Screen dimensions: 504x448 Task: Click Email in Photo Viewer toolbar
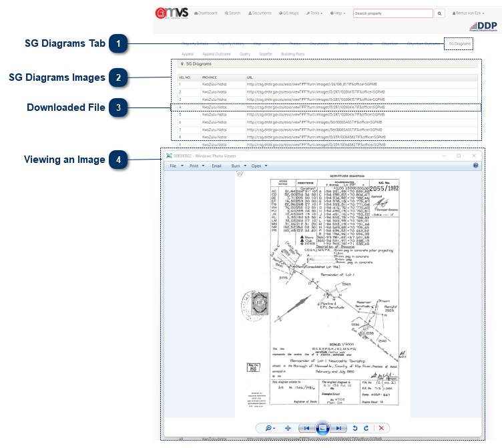(x=216, y=166)
